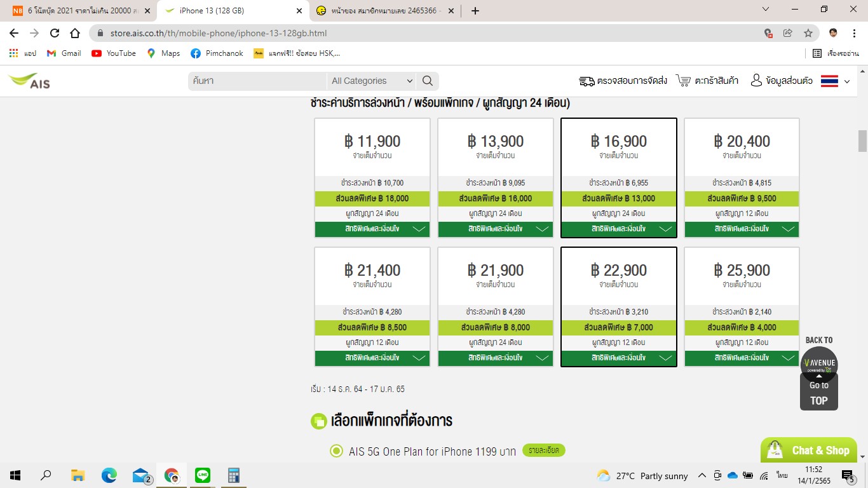Open Chrome three-dot menu

point(853,33)
